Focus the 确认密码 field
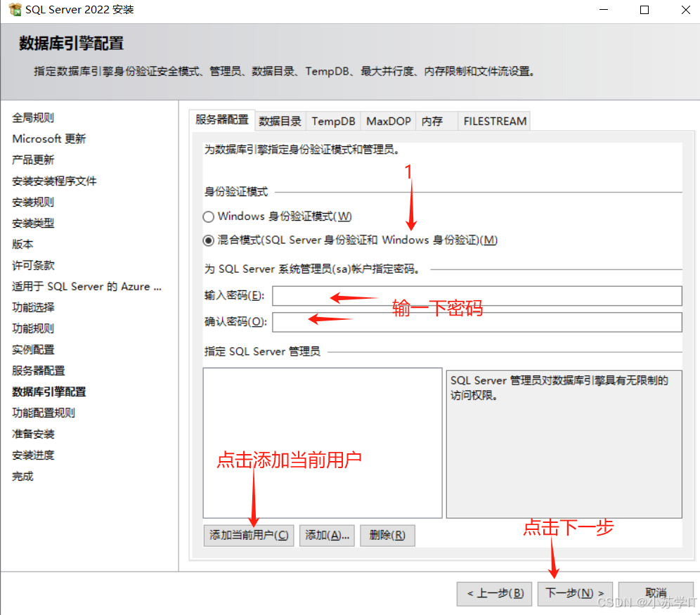Image resolution: width=700 pixels, height=615 pixels. coord(477,322)
